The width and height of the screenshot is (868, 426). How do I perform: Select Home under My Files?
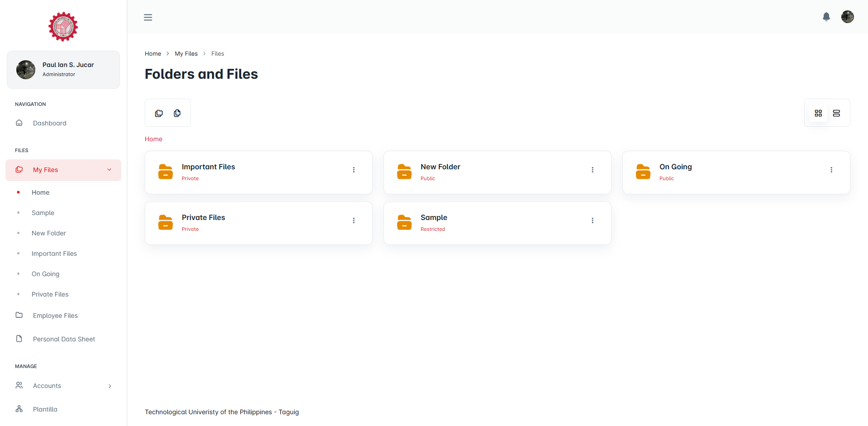41,192
